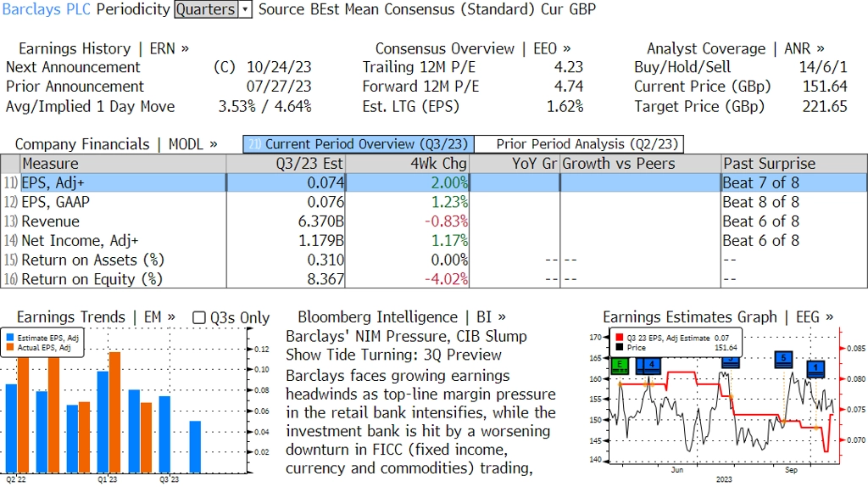Click the Barclays PLC company name
Image resolution: width=868 pixels, height=487 pixels.
pyautogui.click(x=46, y=9)
